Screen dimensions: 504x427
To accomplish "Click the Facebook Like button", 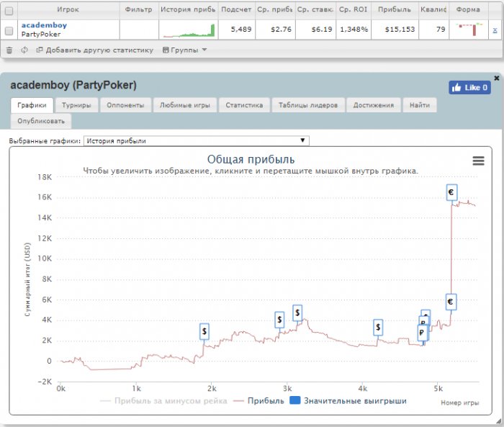I will (469, 87).
